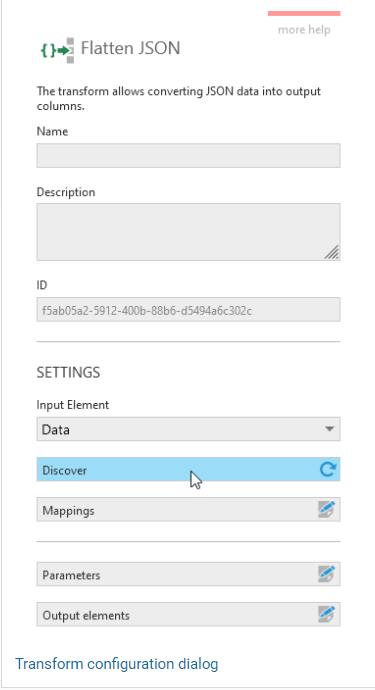Click the edit icon on Output elements
The width and height of the screenshot is (375, 690).
pos(327,614)
